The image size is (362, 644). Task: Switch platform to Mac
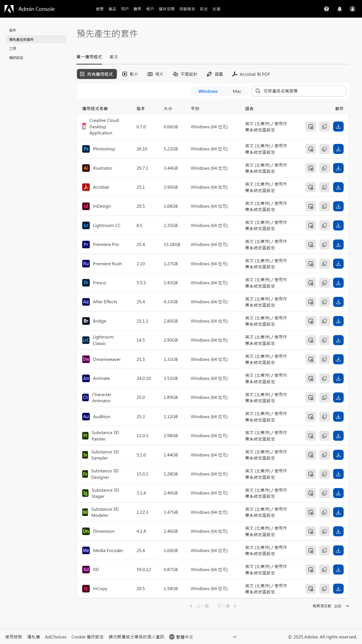pyautogui.click(x=237, y=91)
